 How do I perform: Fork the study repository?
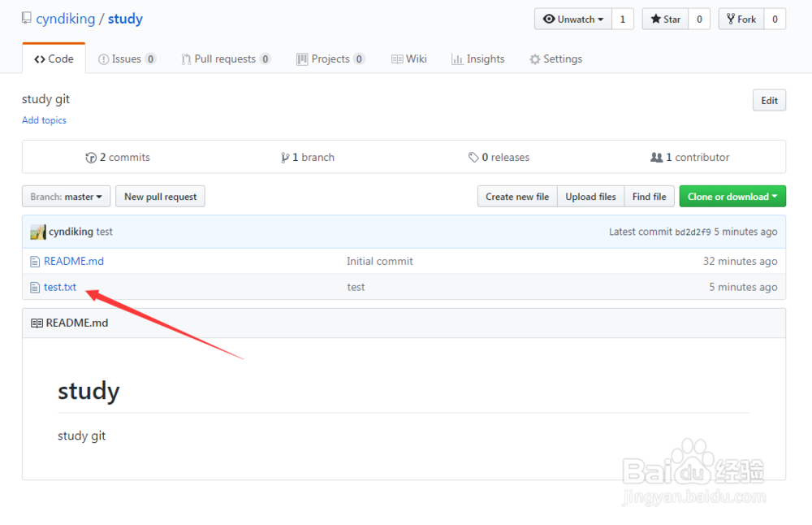point(741,20)
